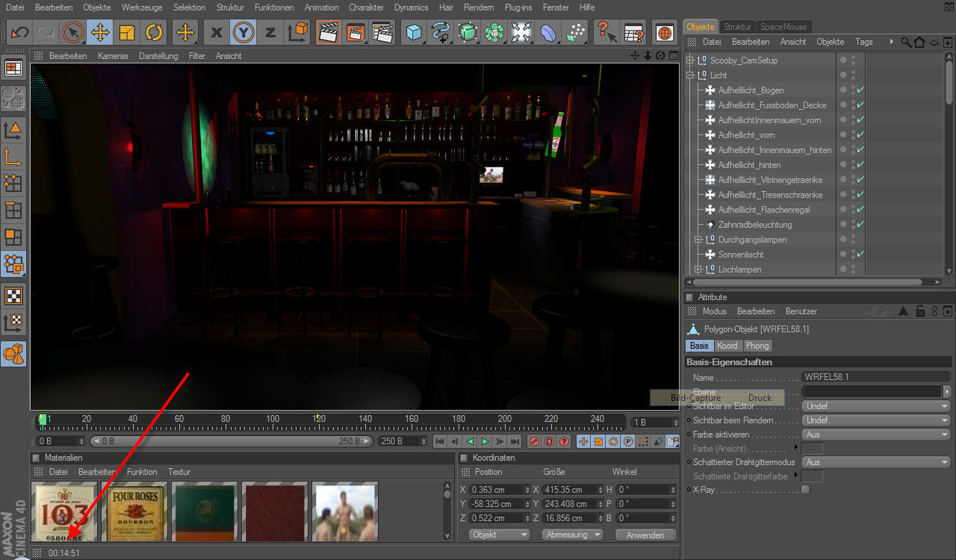Viewport: 956px width, 560px height.
Task: Click the Farbe (Ansicht) color swatch
Action: [812, 448]
